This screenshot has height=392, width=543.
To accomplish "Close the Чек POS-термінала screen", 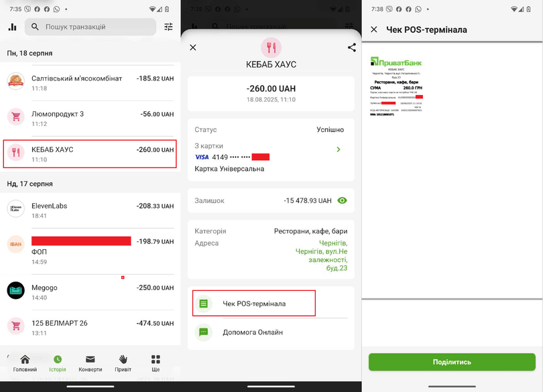I will [374, 29].
